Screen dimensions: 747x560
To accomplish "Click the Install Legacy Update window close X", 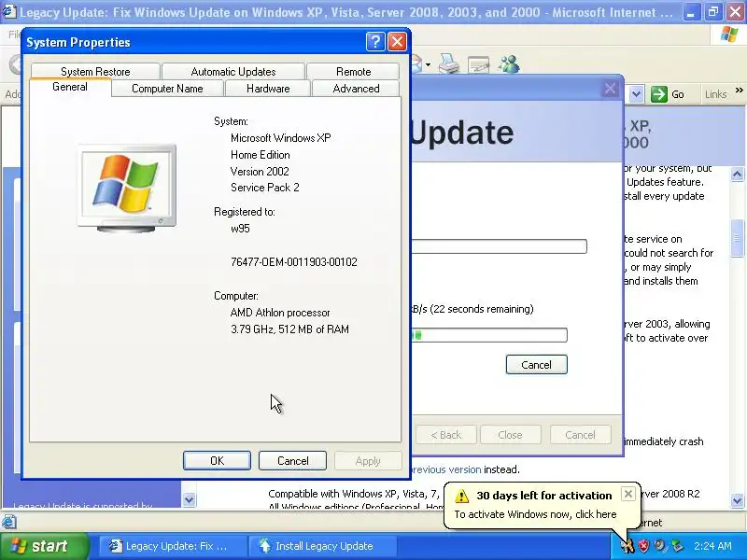I will point(610,89).
